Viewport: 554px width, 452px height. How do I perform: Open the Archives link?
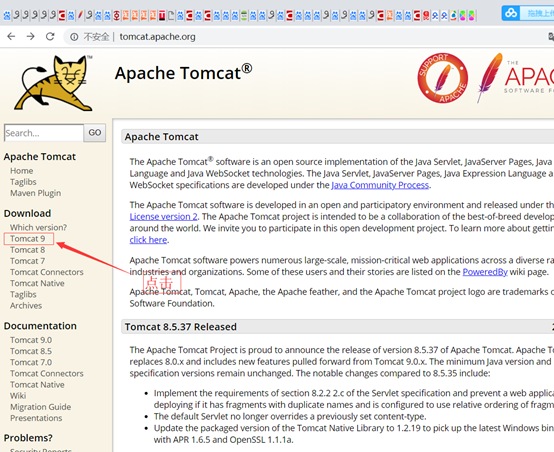pyautogui.click(x=26, y=306)
